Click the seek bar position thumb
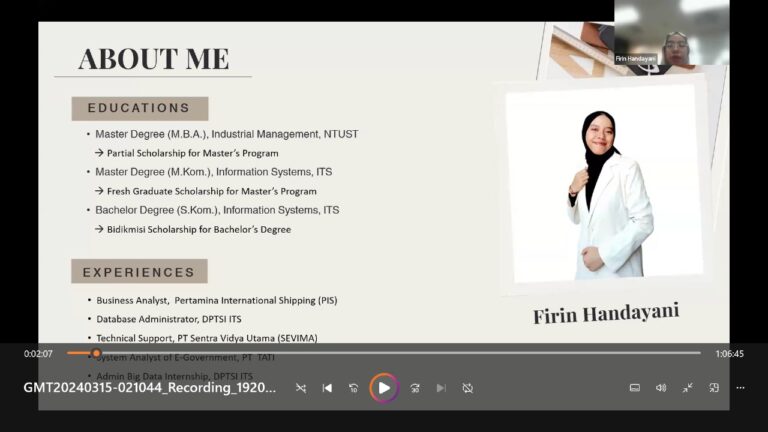768x432 pixels. pos(96,353)
